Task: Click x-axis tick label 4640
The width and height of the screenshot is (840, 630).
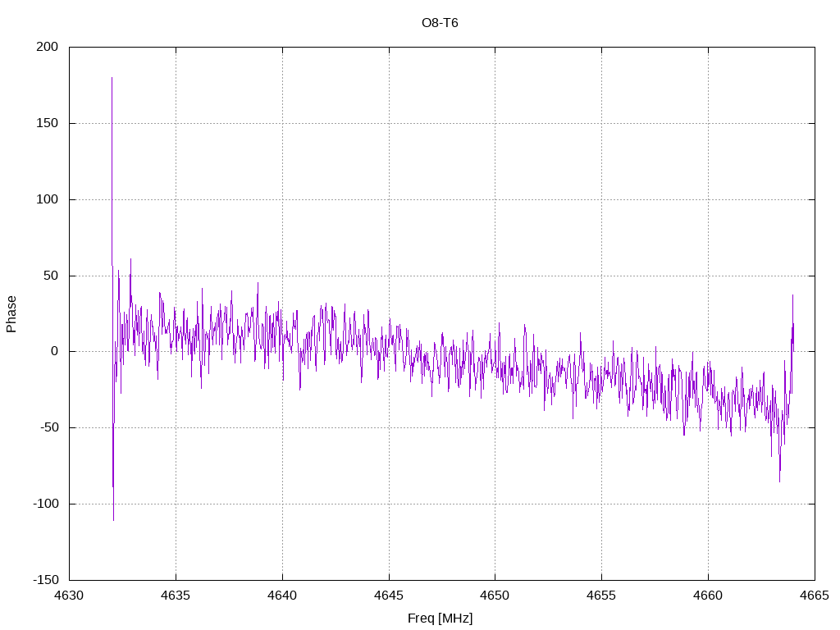Action: click(282, 596)
